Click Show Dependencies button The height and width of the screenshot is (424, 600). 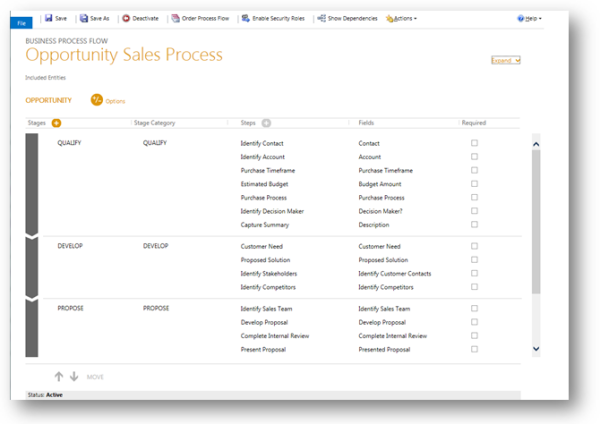(x=352, y=18)
